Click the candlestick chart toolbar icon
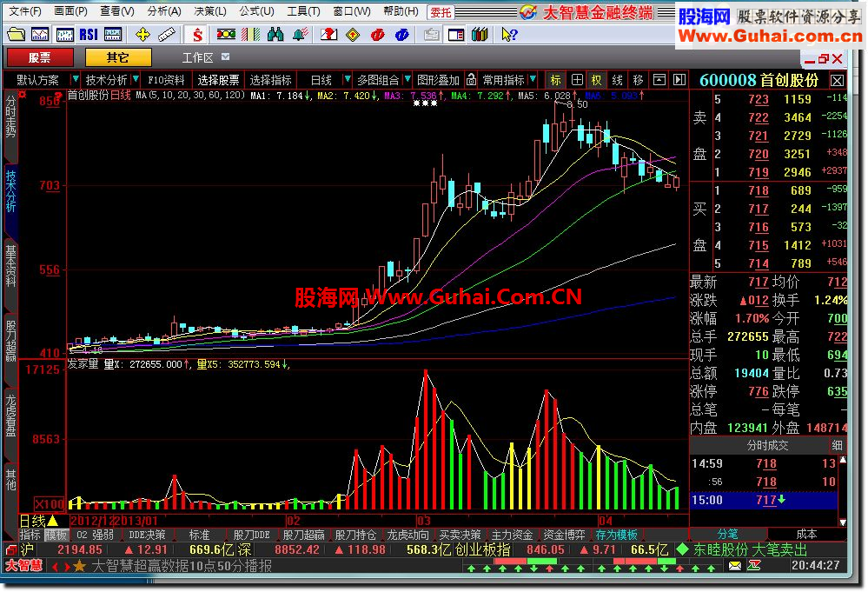Image resolution: width=868 pixels, height=592 pixels. (65, 35)
